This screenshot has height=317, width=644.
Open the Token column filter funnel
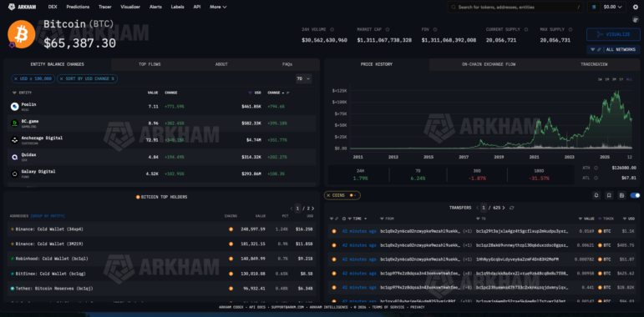(x=600, y=219)
